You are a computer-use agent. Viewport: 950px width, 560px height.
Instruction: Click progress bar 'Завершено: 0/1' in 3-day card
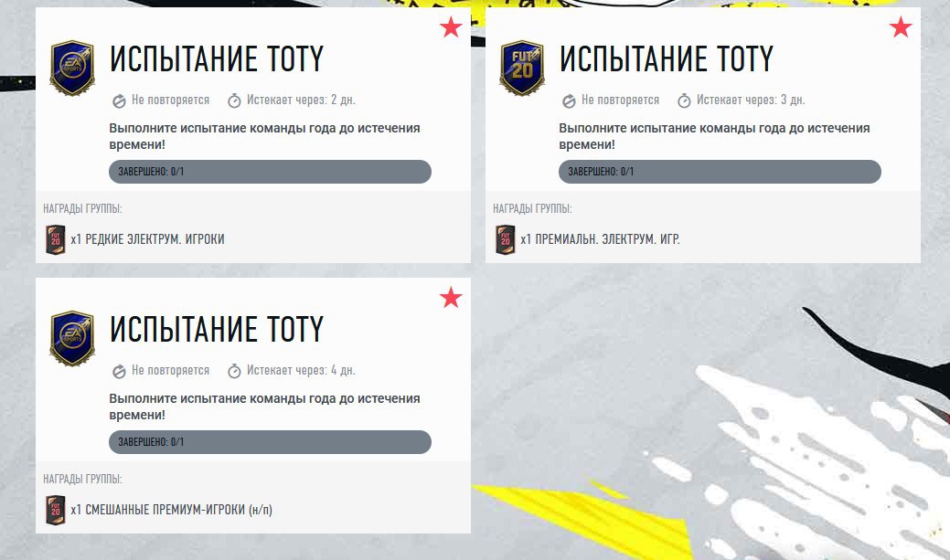coord(720,172)
